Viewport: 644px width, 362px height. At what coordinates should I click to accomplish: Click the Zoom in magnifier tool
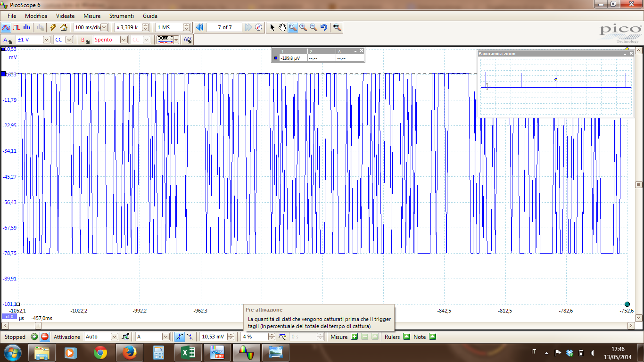point(303,27)
